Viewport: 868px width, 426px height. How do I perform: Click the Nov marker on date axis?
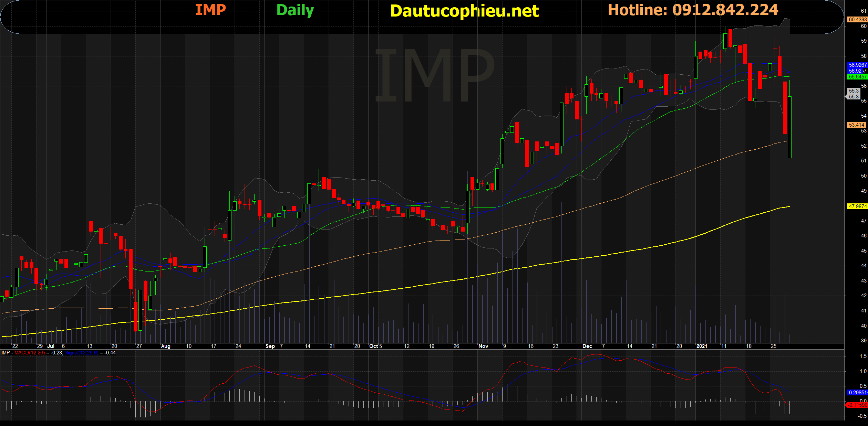(483, 346)
